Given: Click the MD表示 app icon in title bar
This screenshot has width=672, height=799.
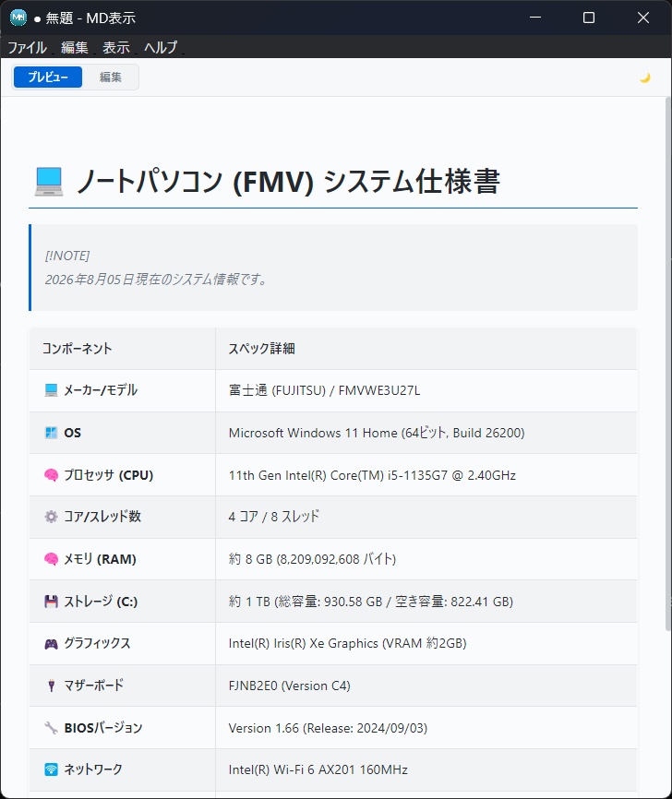Looking at the screenshot, I should coord(18,18).
